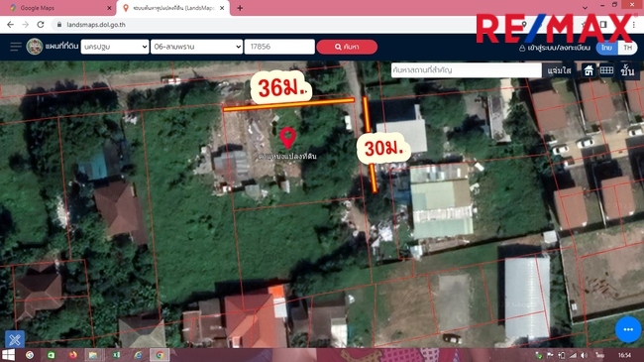Close the Google Maps tab

pyautogui.click(x=109, y=8)
